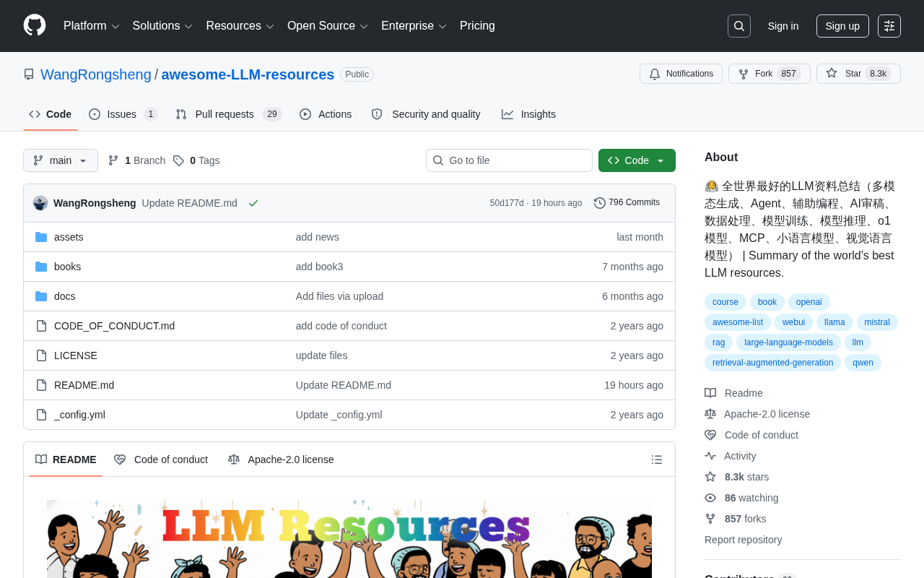Star the awesome-LLM-resources repository
924x578 pixels.
tap(858, 74)
